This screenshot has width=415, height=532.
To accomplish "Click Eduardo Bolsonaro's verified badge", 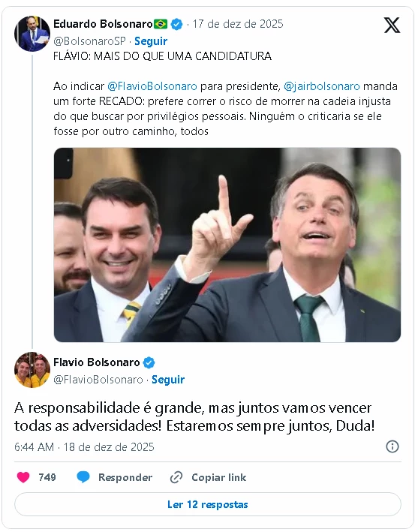I will [x=176, y=24].
